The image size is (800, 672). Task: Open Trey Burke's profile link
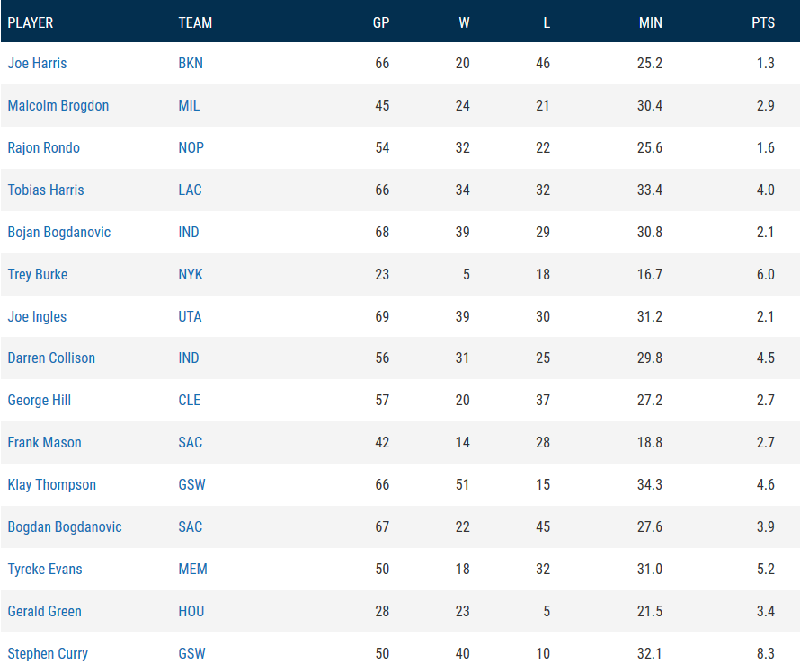38,275
